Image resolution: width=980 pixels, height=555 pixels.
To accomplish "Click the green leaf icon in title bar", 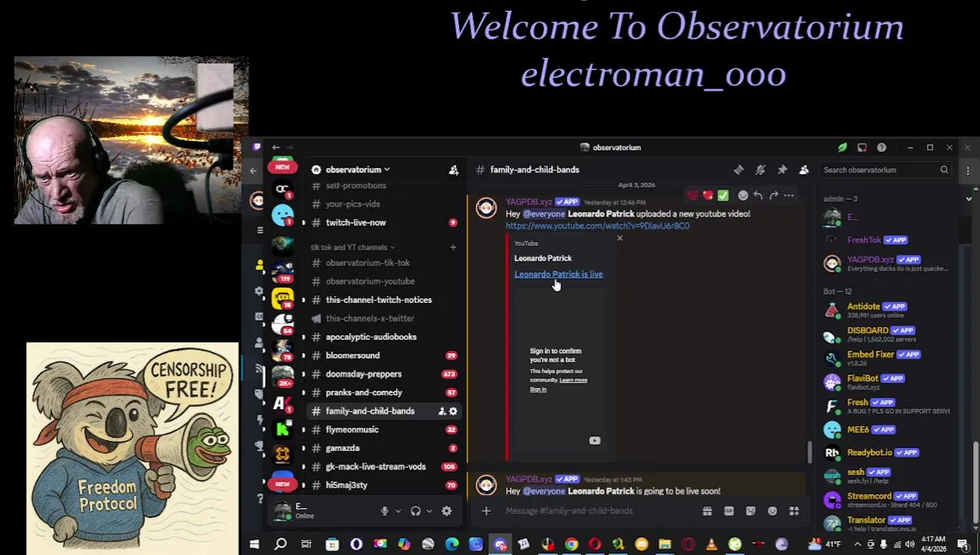I will point(842,147).
